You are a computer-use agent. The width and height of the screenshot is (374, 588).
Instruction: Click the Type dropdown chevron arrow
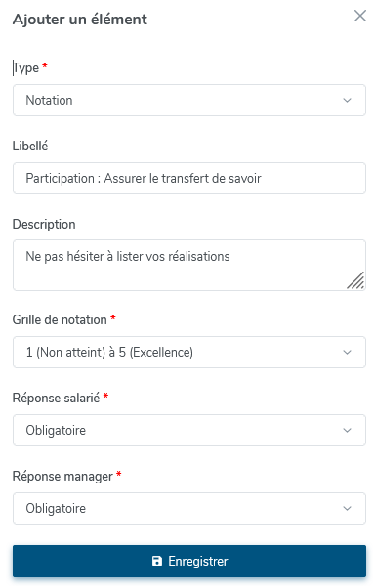coord(347,101)
